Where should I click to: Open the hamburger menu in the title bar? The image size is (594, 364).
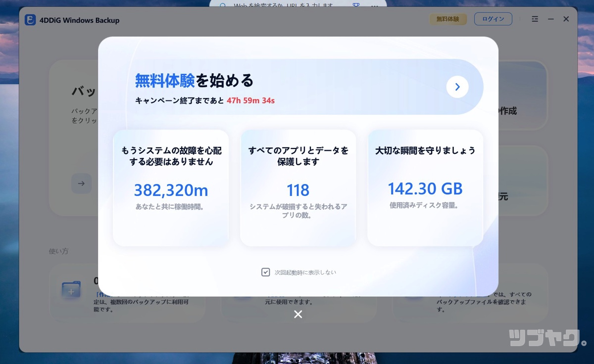535,19
